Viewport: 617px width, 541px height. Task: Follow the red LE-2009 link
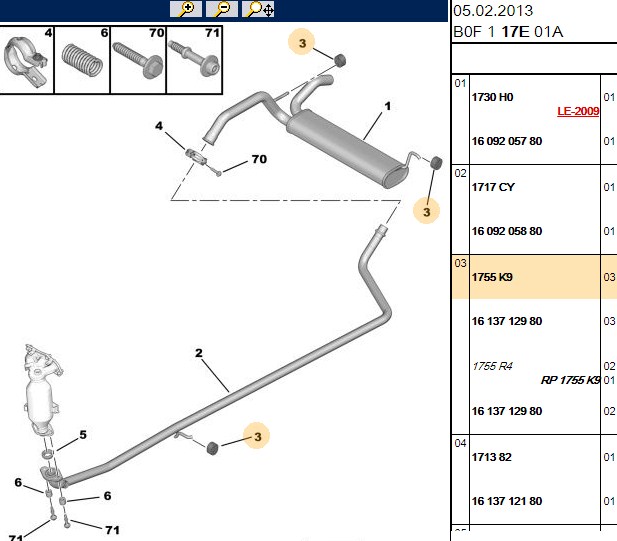[578, 111]
